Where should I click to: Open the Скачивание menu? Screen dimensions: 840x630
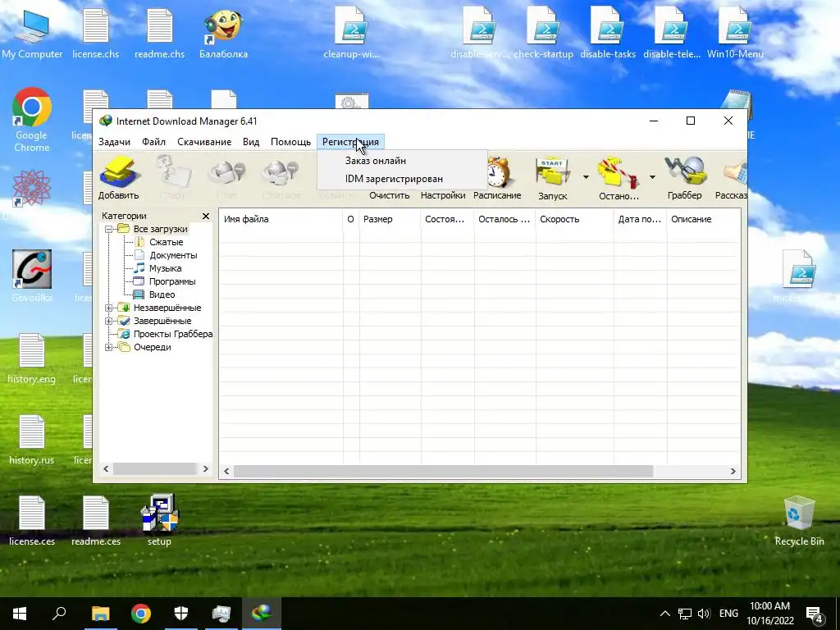204,142
